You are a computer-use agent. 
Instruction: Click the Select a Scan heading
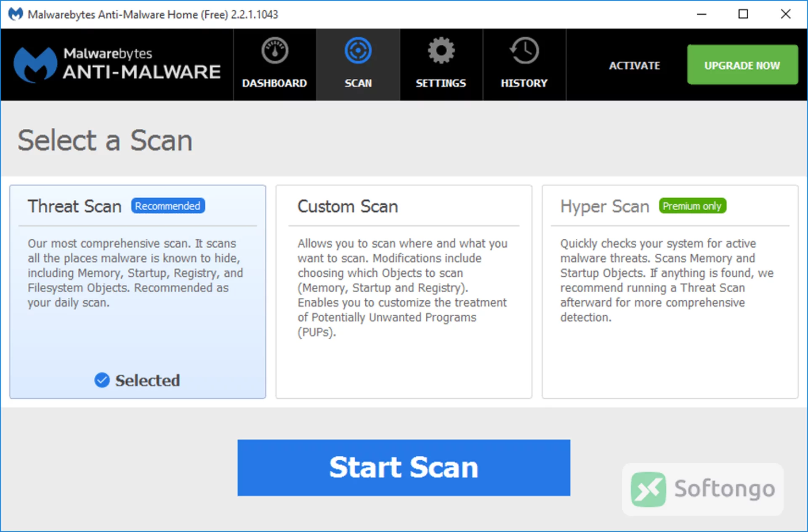click(x=105, y=140)
